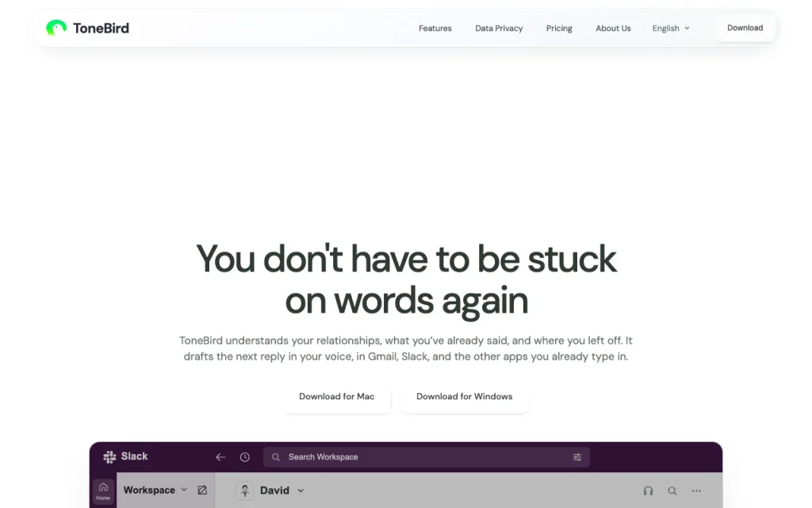Click the Search Workspace field

point(426,457)
